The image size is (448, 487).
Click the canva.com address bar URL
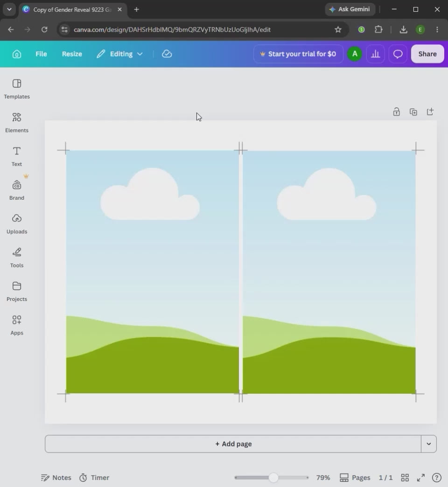(x=172, y=29)
